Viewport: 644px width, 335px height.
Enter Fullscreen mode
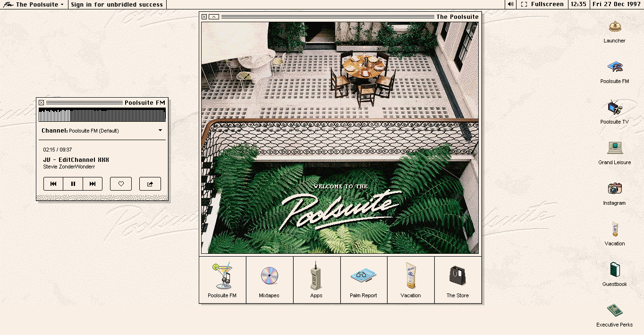click(x=542, y=4)
